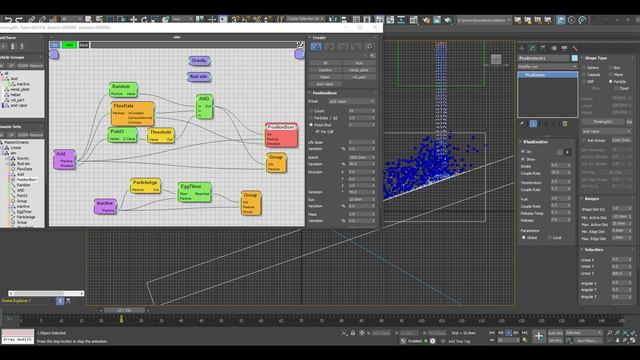Screen dimensions: 640x360
Task: Toggle the Angle Snap icon
Action: 247,19
